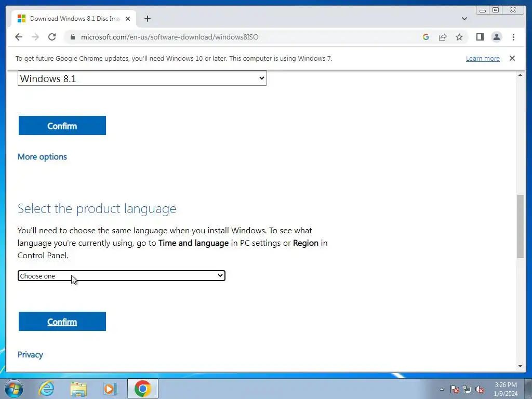The image size is (532, 399).
Task: Click the Confirm button under language
Action: click(62, 321)
